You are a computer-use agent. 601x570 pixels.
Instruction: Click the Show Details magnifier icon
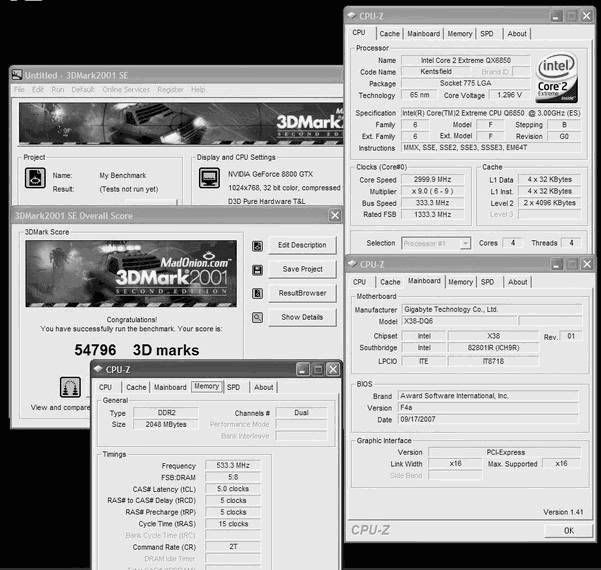(x=257, y=317)
